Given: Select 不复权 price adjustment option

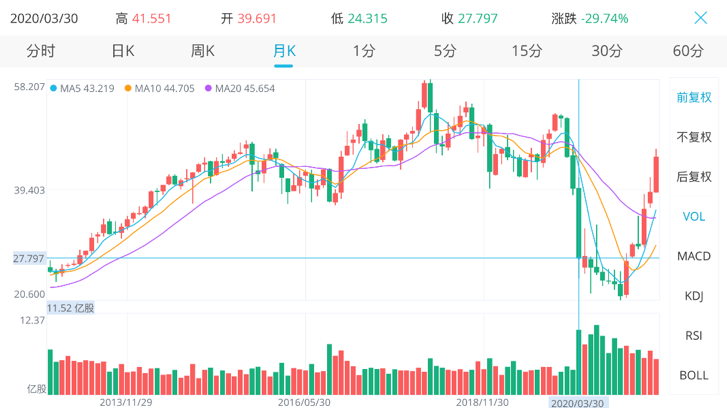Looking at the screenshot, I should click(x=693, y=137).
